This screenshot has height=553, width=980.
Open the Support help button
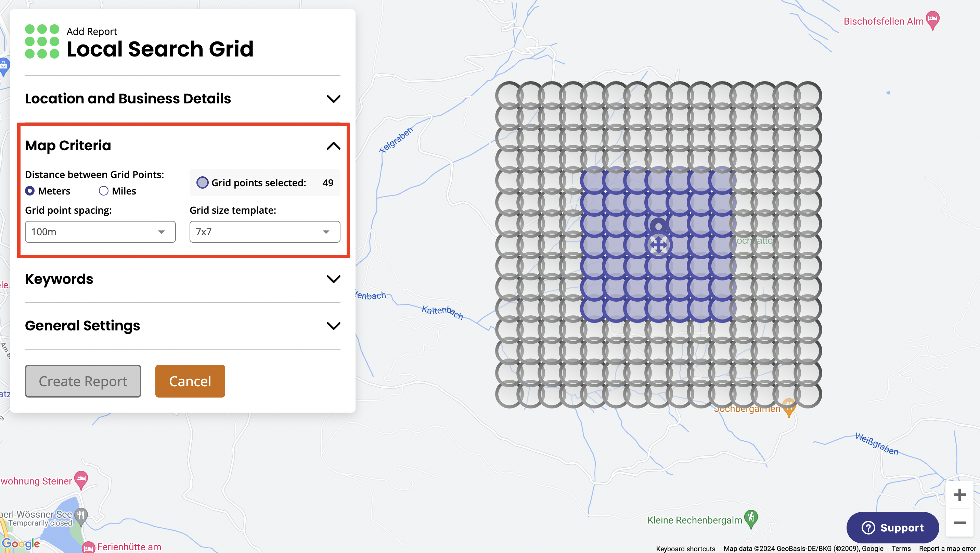click(x=892, y=528)
